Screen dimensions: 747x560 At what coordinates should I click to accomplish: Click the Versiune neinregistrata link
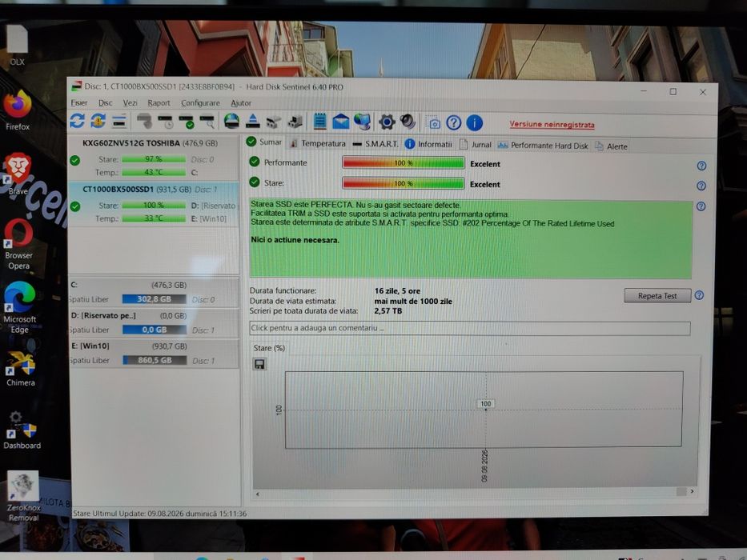pyautogui.click(x=552, y=125)
